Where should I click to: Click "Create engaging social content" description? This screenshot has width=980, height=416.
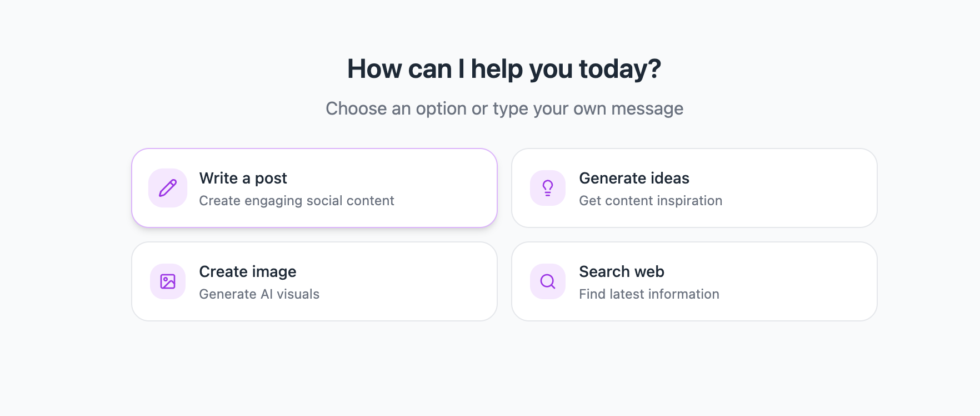point(296,201)
